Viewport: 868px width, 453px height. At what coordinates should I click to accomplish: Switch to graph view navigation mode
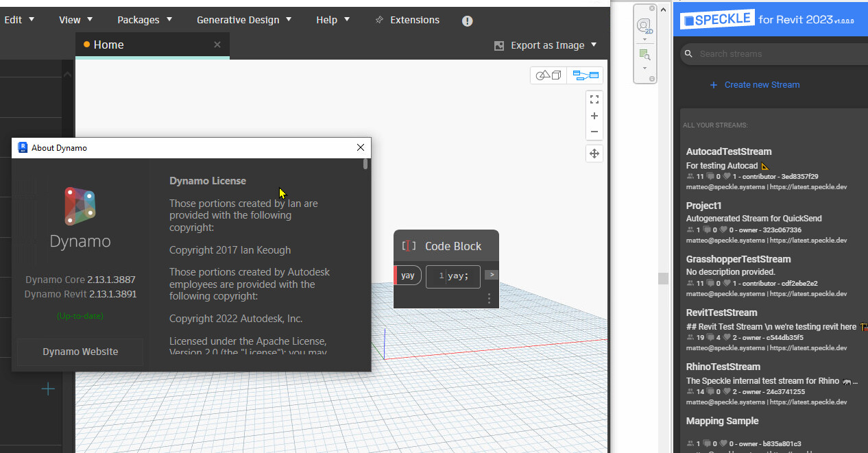[586, 75]
